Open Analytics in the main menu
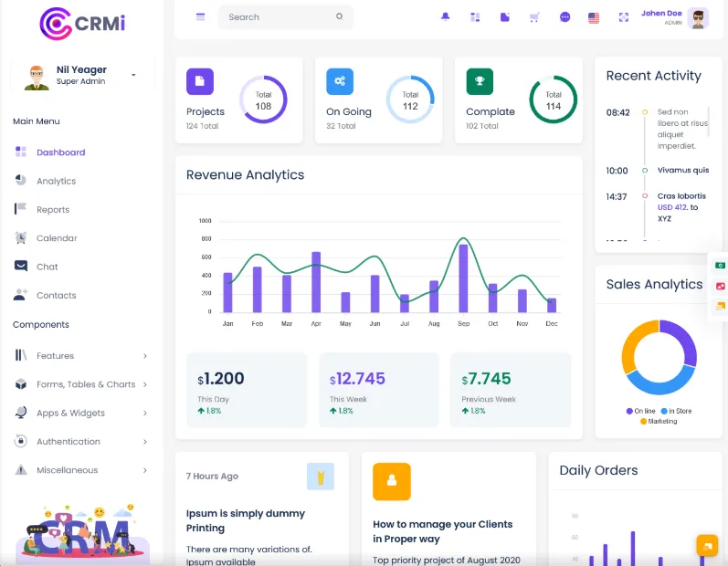The height and width of the screenshot is (566, 728). [x=57, y=181]
